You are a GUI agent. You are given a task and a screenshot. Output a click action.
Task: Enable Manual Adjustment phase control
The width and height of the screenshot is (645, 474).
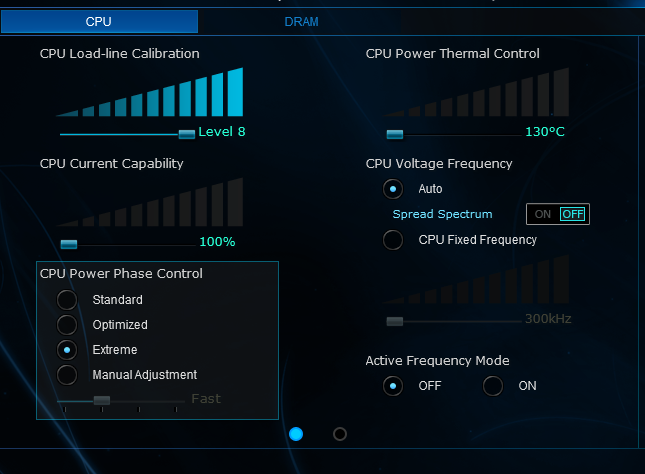tap(67, 374)
